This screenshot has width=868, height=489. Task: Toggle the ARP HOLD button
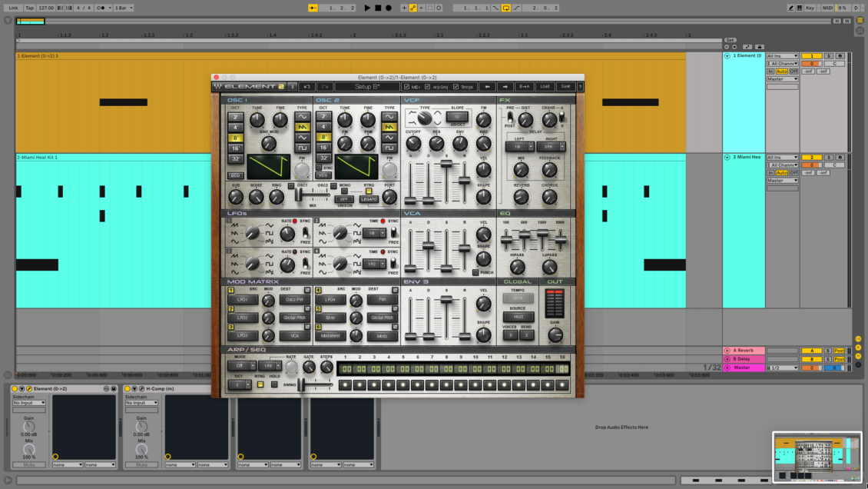pyautogui.click(x=274, y=384)
